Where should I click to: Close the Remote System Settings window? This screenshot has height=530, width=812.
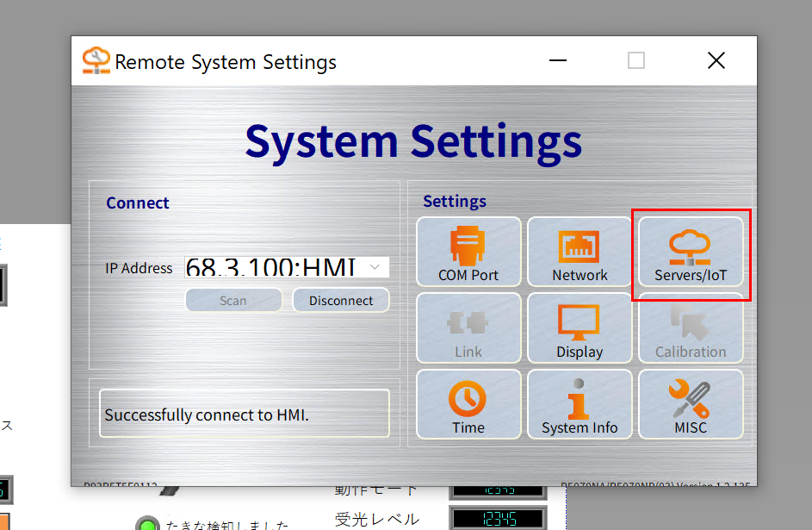tap(716, 61)
